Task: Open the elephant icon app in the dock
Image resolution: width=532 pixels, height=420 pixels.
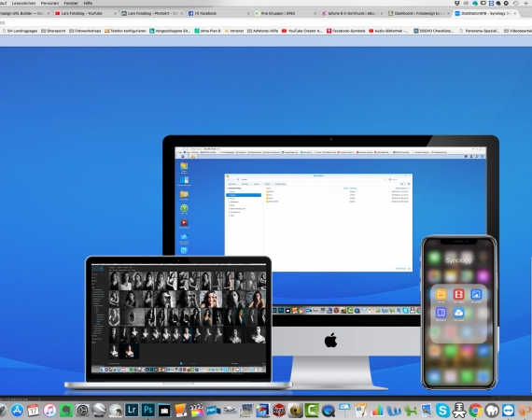Action: tap(492, 411)
